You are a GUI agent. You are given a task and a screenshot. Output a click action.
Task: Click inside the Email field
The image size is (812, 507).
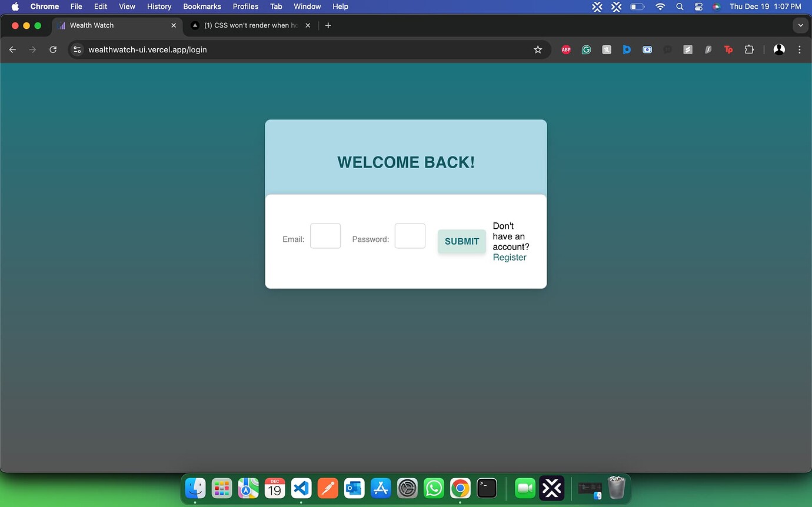click(325, 236)
